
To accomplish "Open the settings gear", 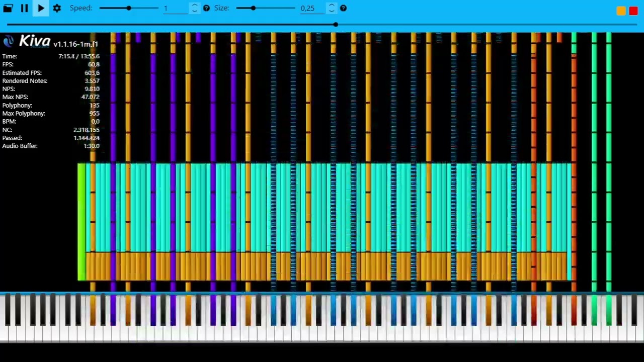I will [x=57, y=8].
